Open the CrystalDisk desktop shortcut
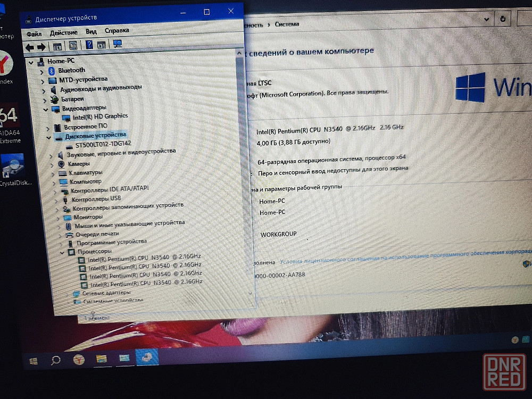Image resolution: width=532 pixels, height=399 pixels. pyautogui.click(x=14, y=170)
